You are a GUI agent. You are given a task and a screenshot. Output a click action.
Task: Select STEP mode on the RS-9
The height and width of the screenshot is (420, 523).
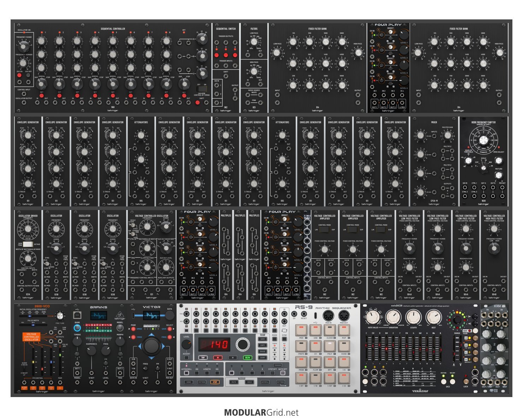point(215,382)
